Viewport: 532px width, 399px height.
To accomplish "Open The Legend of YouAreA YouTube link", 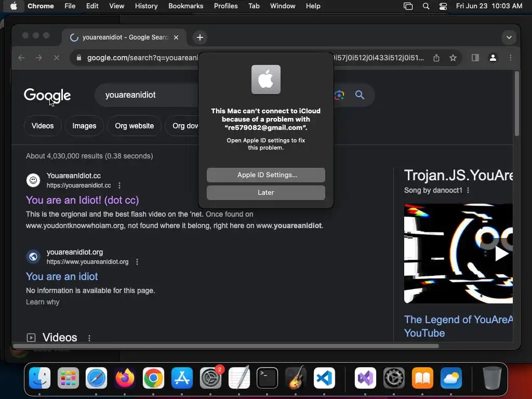I will pyautogui.click(x=458, y=326).
